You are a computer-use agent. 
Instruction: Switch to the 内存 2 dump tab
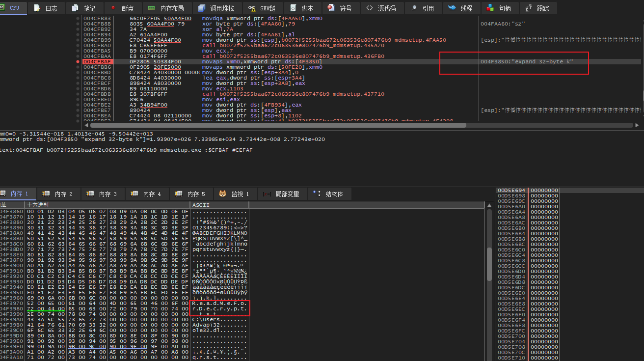58,194
